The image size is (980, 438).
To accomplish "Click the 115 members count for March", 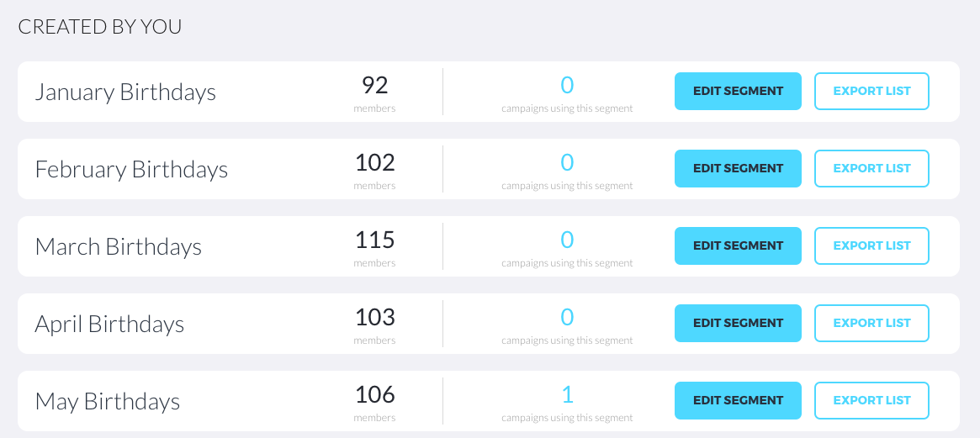I will pos(374,240).
